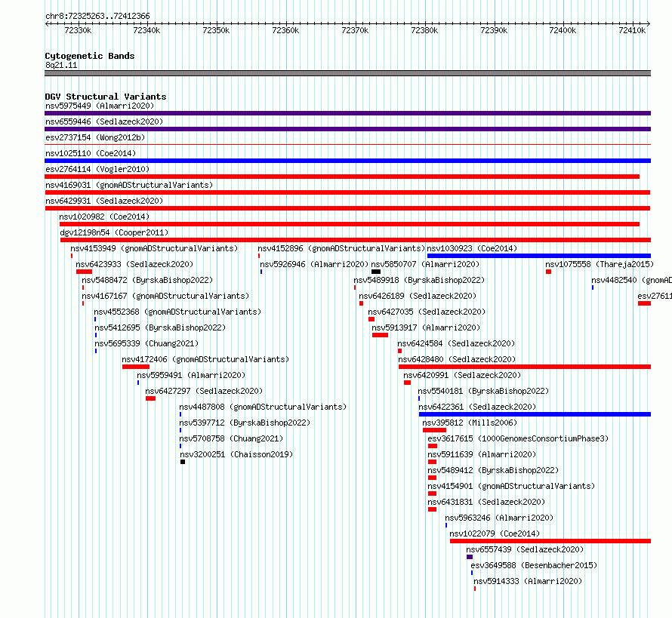Open variant label nsv5488472 (ByrskaBishop2022)
This screenshot has height=618, width=672.
[147, 280]
